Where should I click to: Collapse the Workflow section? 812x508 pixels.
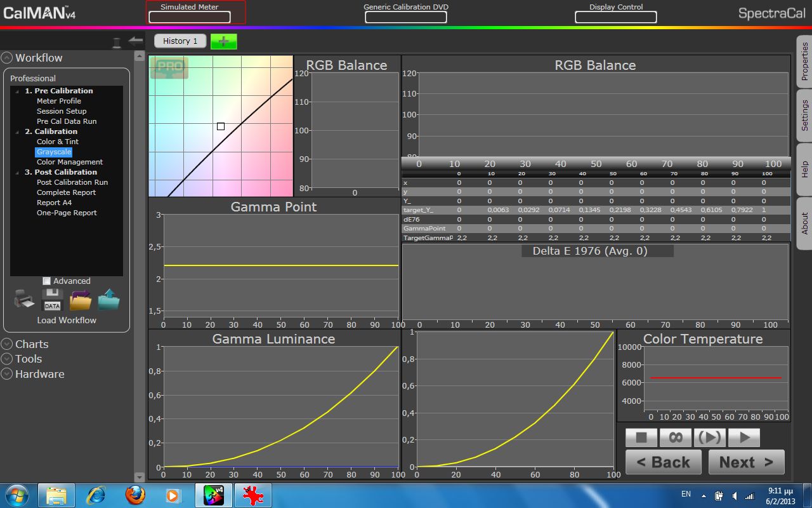coord(7,58)
